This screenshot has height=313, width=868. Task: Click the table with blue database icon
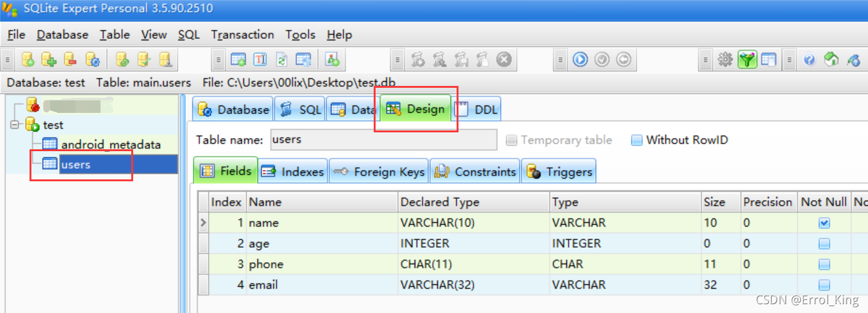(303, 60)
